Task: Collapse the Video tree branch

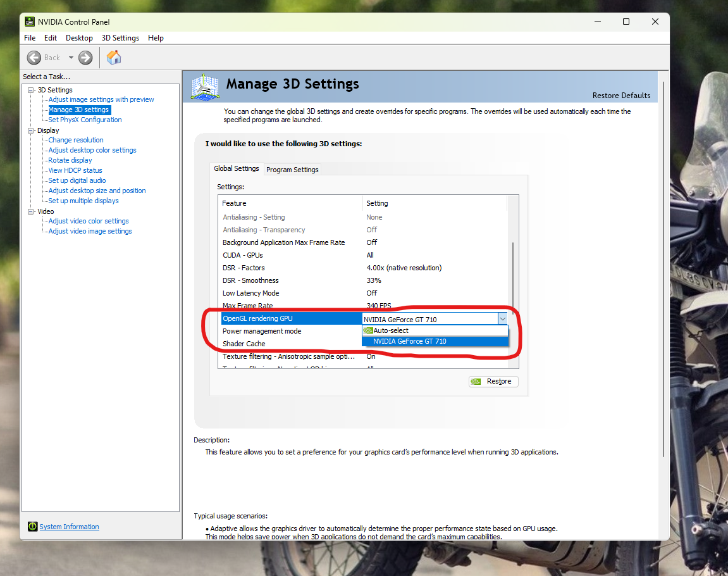Action: click(30, 211)
